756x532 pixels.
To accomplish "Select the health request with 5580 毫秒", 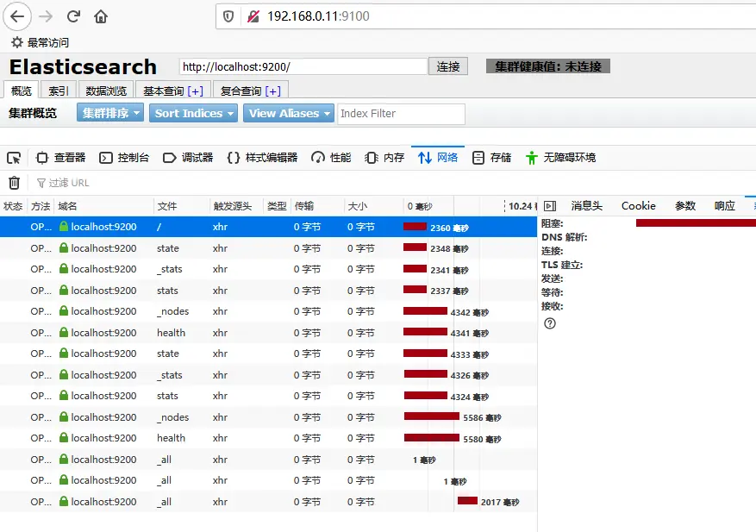I will point(269,438).
